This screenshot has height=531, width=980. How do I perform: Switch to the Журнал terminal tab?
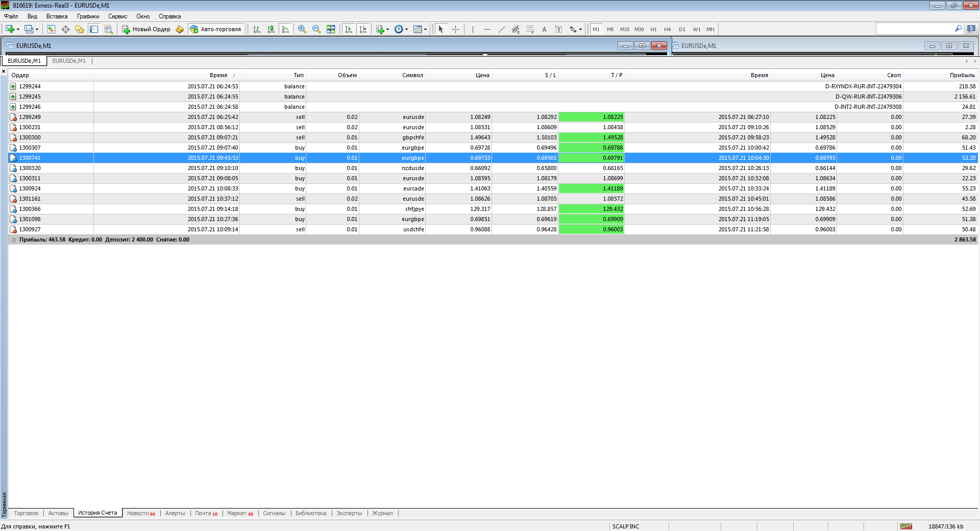[x=382, y=513]
